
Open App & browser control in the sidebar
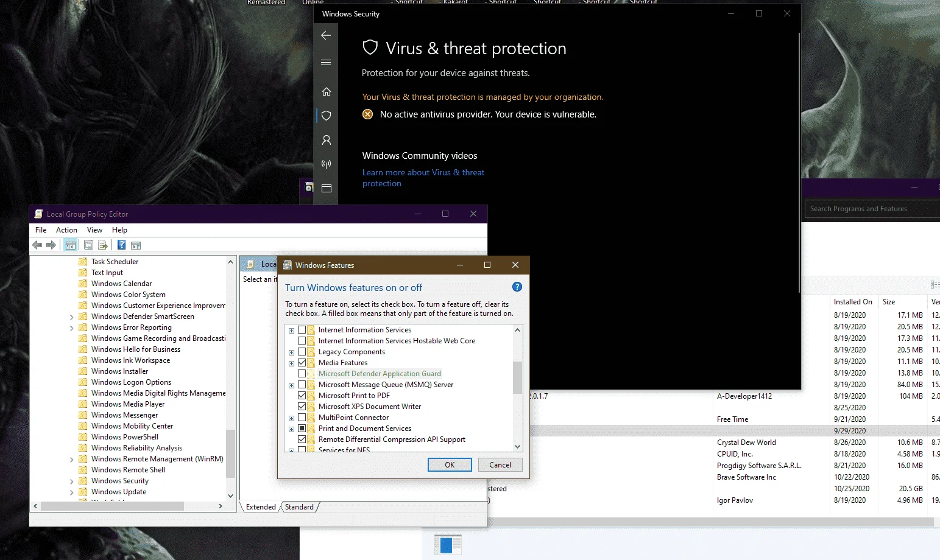(327, 188)
